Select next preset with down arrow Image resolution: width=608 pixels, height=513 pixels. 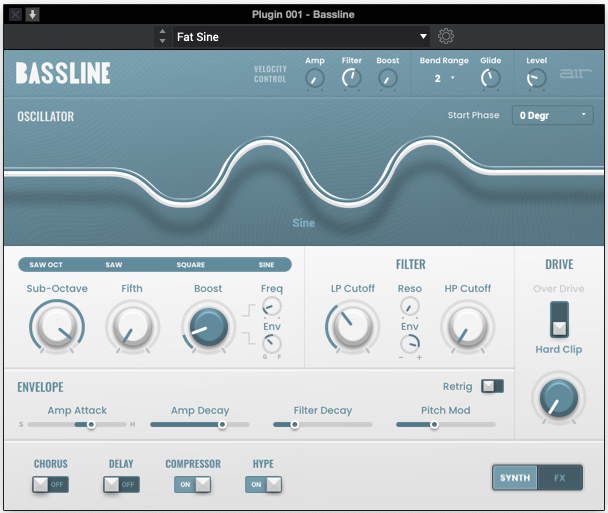click(162, 41)
